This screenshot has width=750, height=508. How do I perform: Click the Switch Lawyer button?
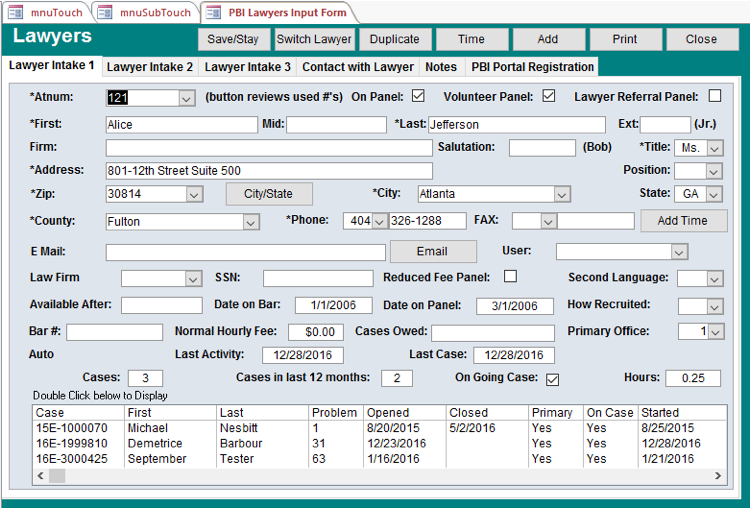coord(314,39)
